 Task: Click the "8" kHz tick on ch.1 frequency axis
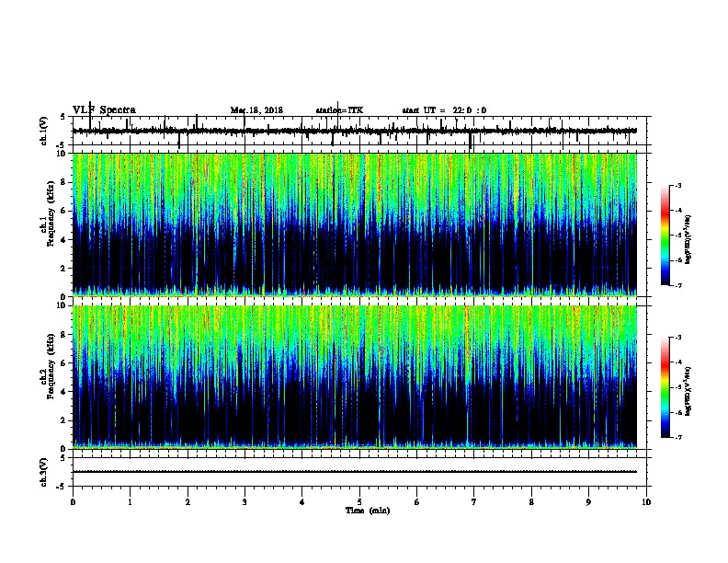point(64,182)
